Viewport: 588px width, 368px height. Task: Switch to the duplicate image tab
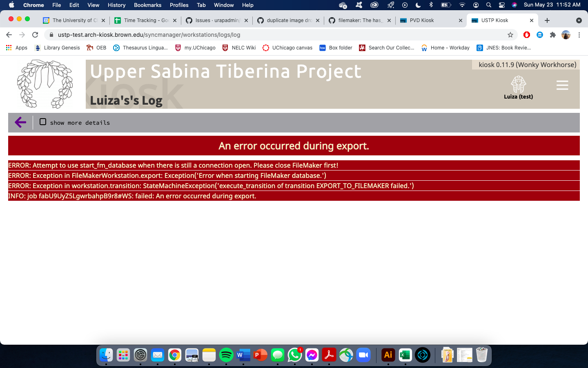(289, 20)
